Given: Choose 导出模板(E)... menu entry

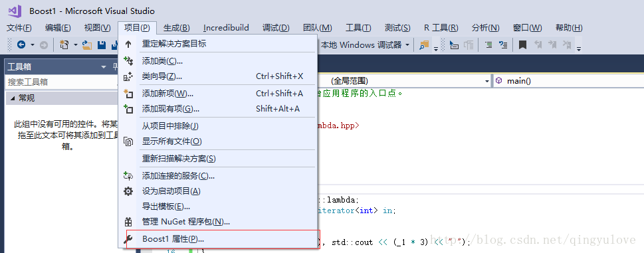Looking at the screenshot, I should (x=218, y=207).
